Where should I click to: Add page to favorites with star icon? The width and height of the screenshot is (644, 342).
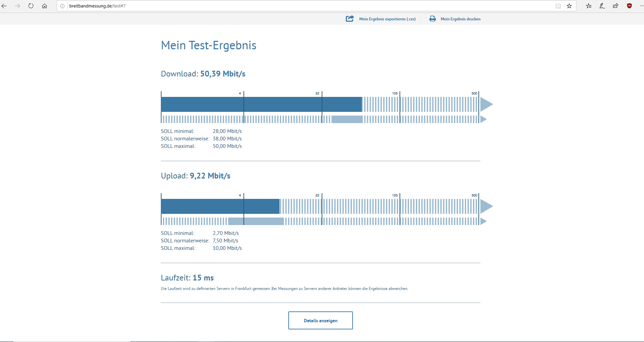569,6
